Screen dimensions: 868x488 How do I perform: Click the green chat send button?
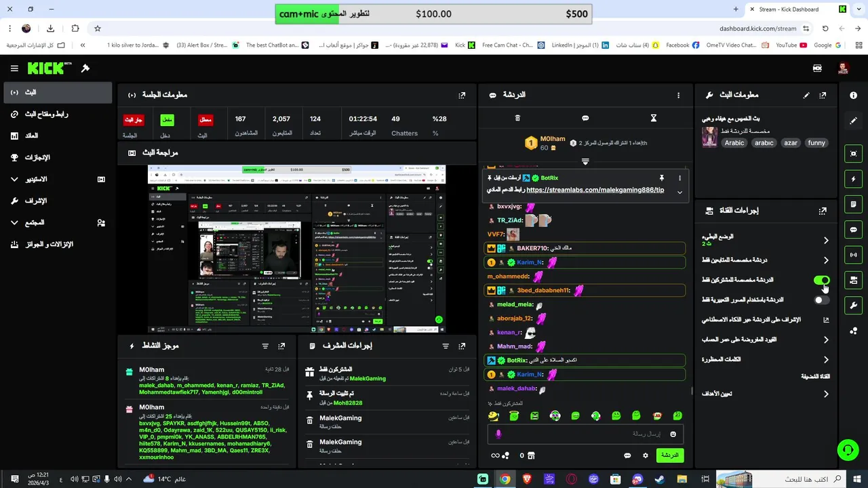click(669, 455)
